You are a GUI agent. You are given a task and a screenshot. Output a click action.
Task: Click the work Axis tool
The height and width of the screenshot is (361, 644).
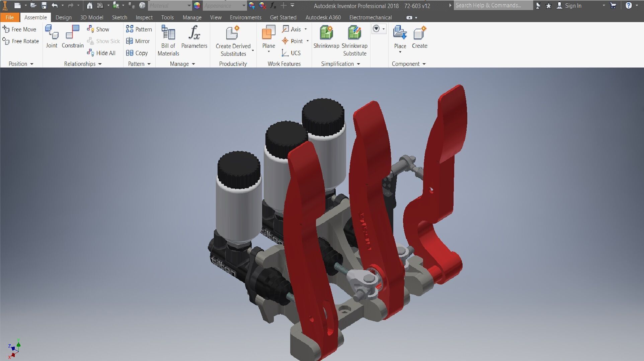[x=292, y=29]
